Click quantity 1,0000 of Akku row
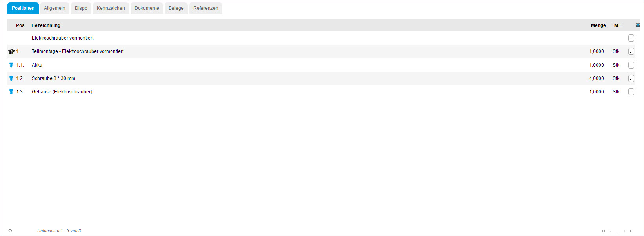This screenshot has height=236, width=644. pyautogui.click(x=597, y=65)
